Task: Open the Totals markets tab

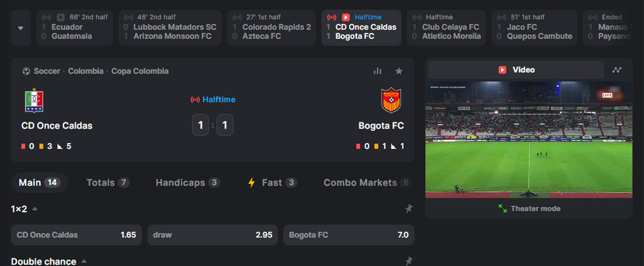Action: pos(107,183)
